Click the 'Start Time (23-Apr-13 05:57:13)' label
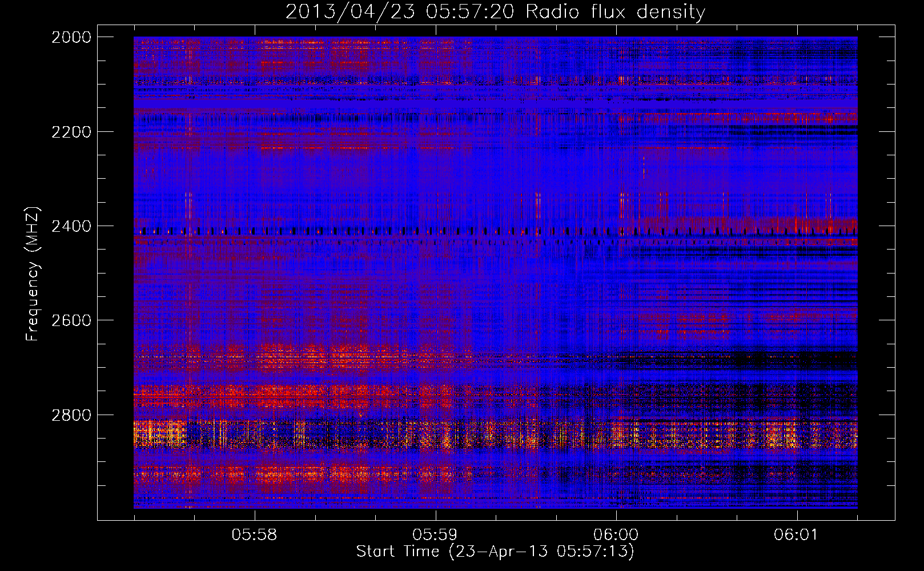The height and width of the screenshot is (571, 924). (x=495, y=552)
